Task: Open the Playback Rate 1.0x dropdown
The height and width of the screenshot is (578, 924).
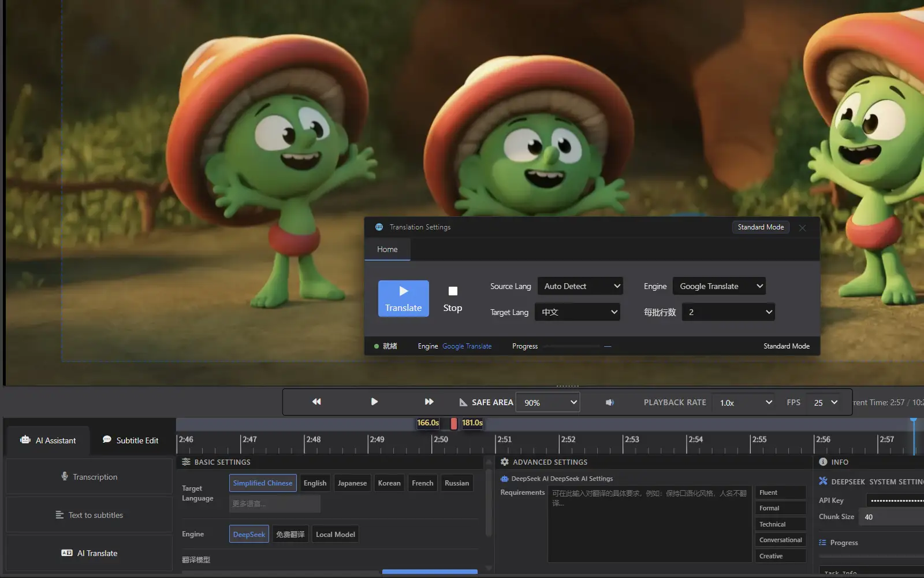Action: (x=744, y=402)
